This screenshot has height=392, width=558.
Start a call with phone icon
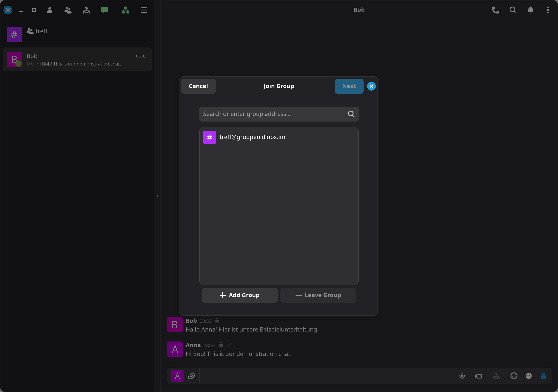(x=495, y=10)
